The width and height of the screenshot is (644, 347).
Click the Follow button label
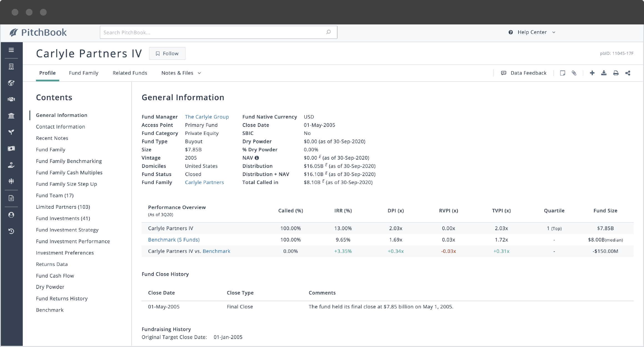coord(170,54)
